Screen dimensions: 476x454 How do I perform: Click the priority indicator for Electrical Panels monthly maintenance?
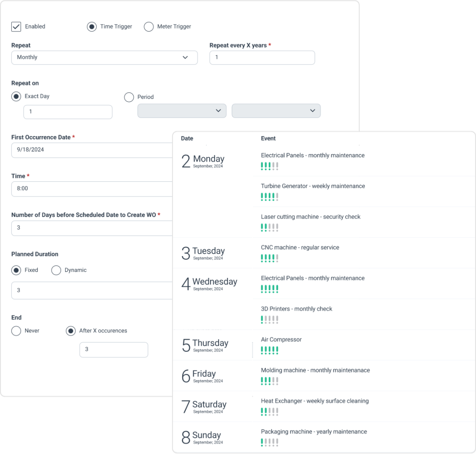point(270,165)
